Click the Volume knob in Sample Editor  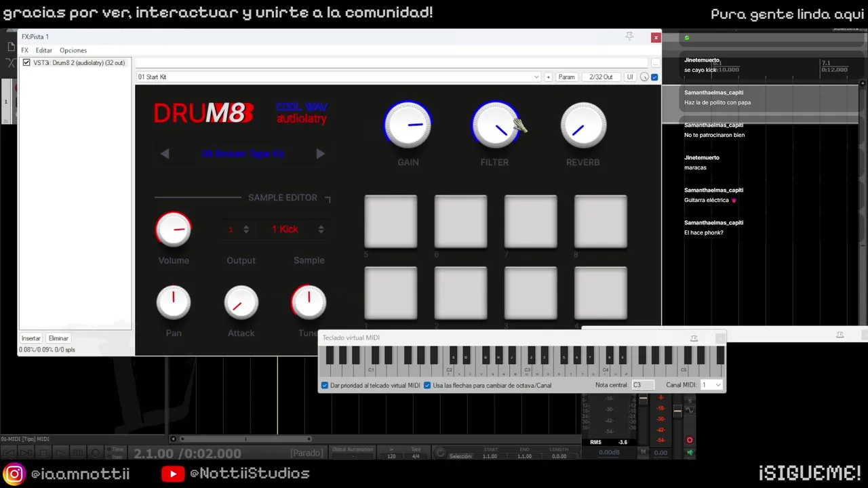[174, 229]
